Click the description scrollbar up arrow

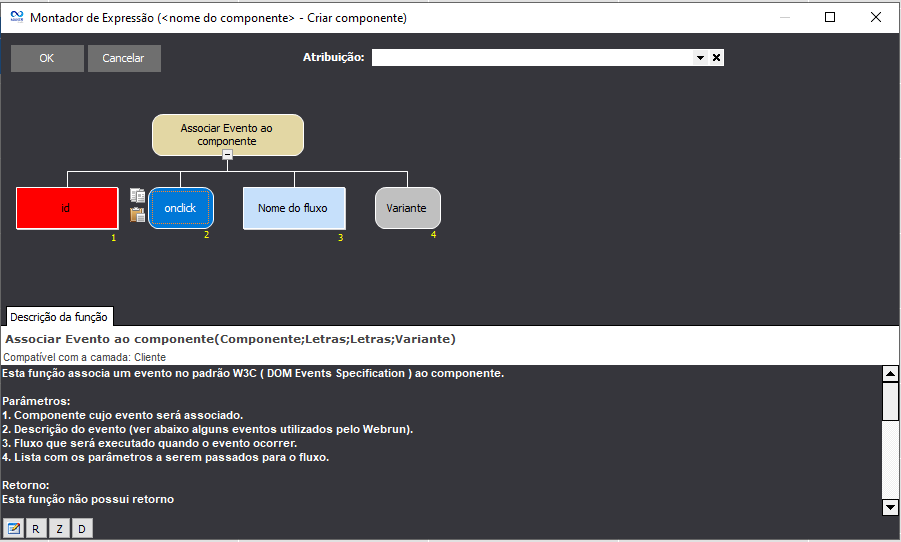click(890, 374)
